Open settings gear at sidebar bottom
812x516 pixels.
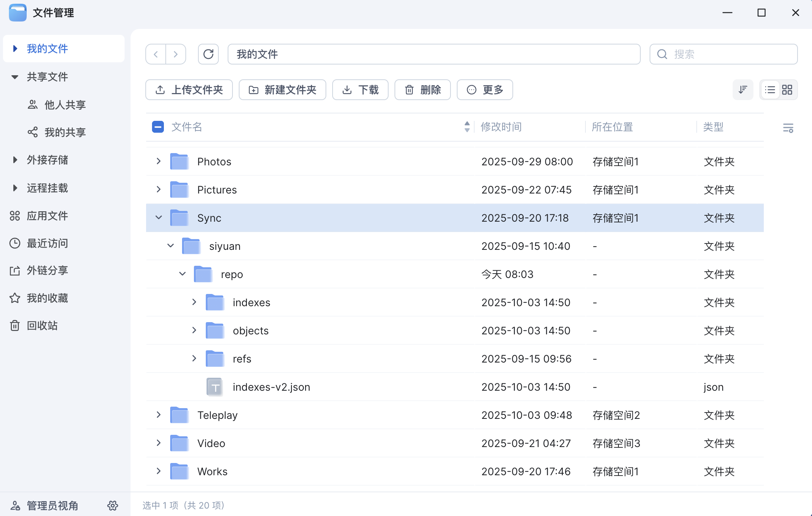pos(113,505)
